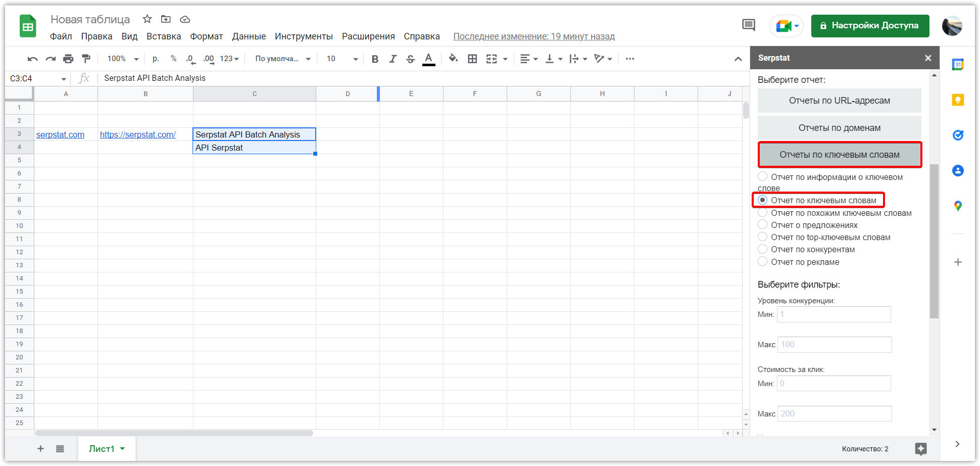Open the fill color bucket

click(x=453, y=59)
